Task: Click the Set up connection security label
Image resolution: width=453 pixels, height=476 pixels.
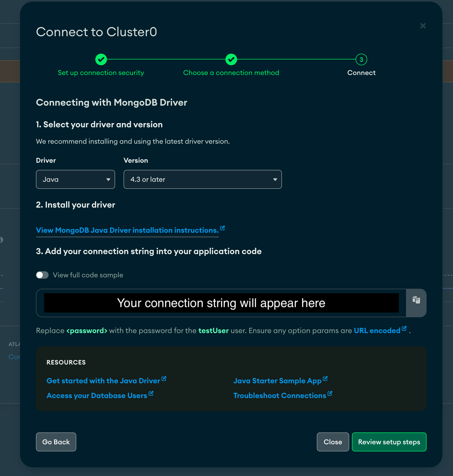Action: pyautogui.click(x=101, y=73)
